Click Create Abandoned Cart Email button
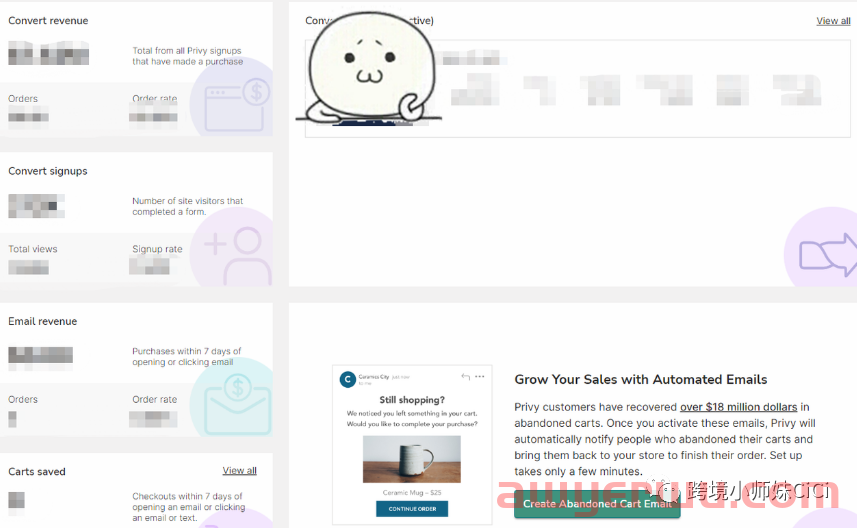The height and width of the screenshot is (528, 857). coord(597,504)
